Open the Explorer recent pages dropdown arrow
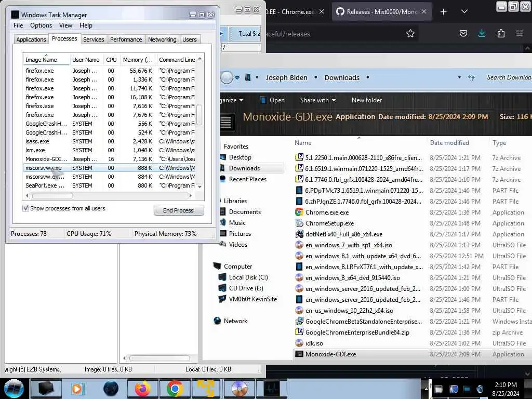The width and height of the screenshot is (532, 399). click(237, 78)
